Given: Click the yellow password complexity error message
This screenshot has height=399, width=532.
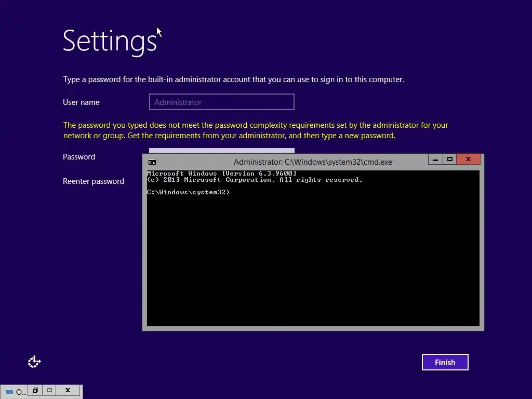Looking at the screenshot, I should tap(256, 130).
